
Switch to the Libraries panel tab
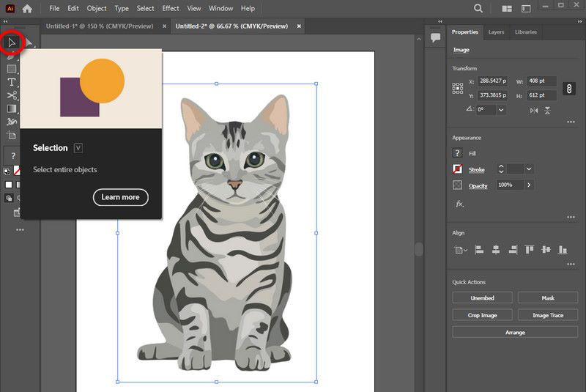(526, 32)
